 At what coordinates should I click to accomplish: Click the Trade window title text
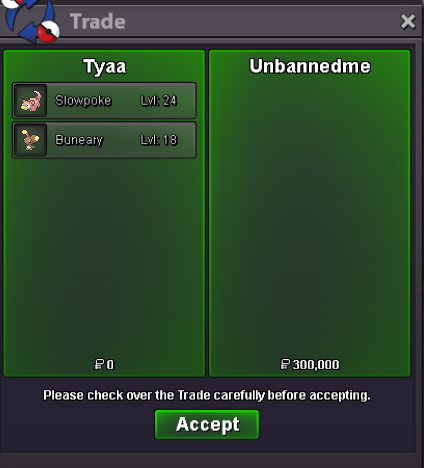(98, 22)
